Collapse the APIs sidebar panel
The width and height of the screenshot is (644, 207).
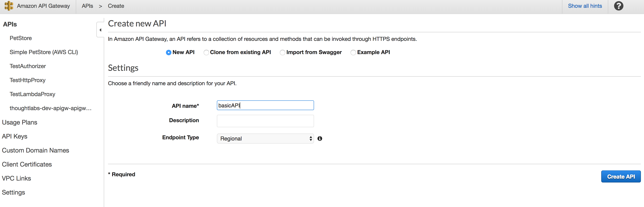pyautogui.click(x=100, y=30)
